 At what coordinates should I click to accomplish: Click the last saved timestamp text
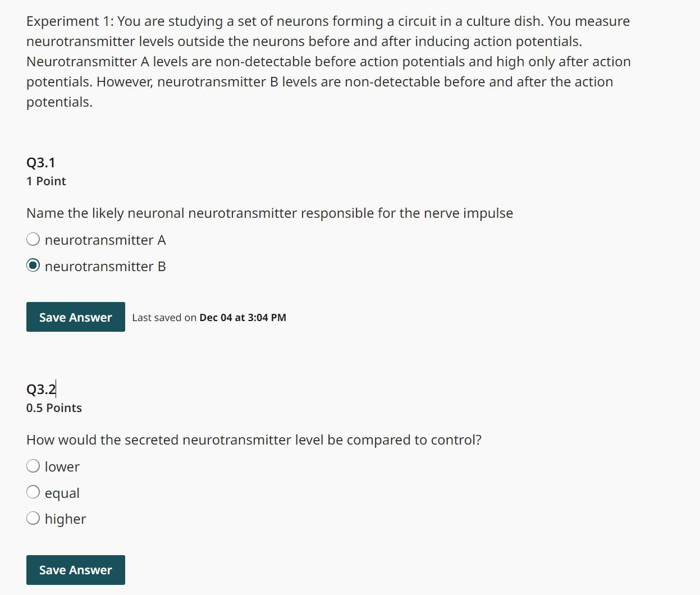[x=209, y=317]
